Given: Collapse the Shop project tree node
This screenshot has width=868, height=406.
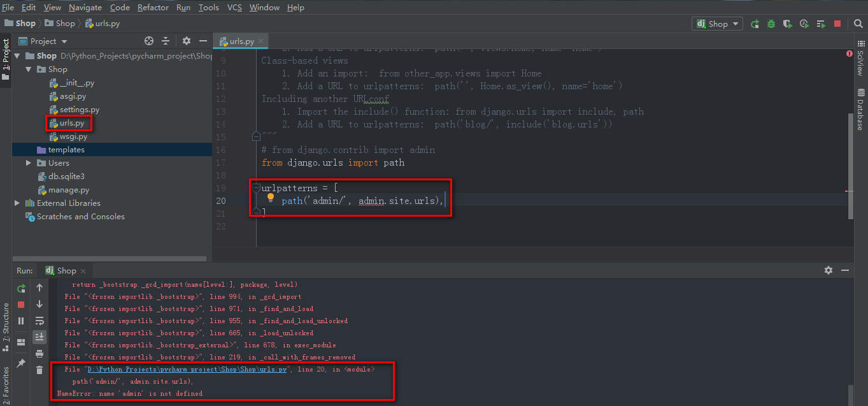Looking at the screenshot, I should click(x=17, y=55).
